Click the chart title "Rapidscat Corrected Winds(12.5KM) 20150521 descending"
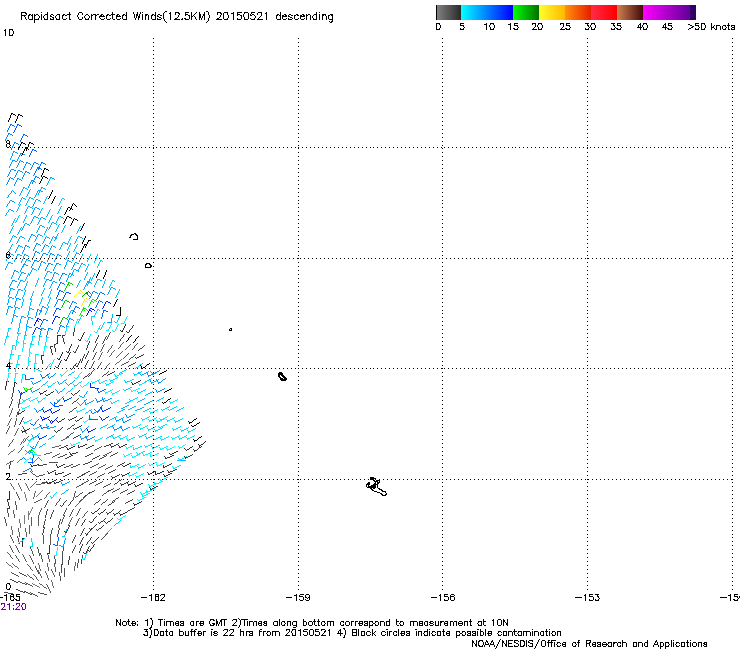Image resolution: width=740 pixels, height=650 pixels. (x=177, y=17)
